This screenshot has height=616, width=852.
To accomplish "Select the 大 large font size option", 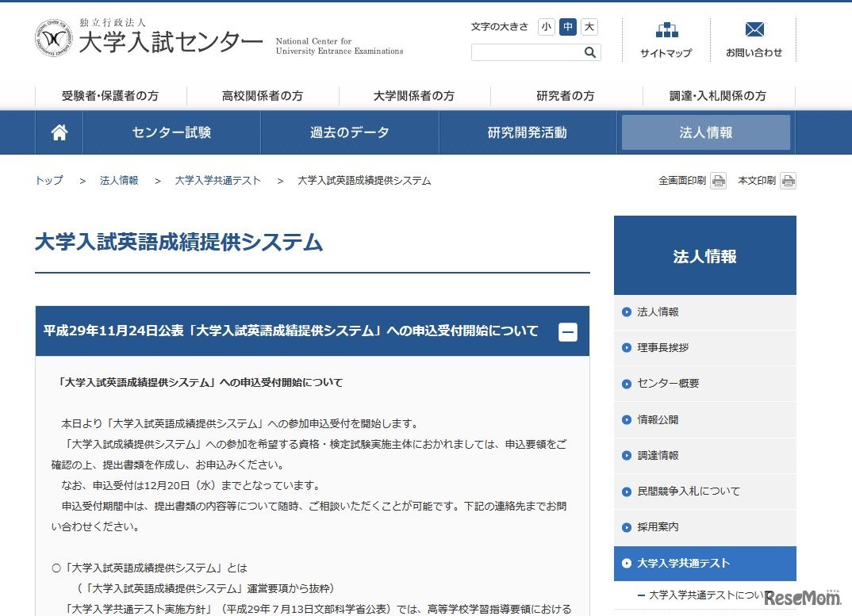I will (589, 26).
